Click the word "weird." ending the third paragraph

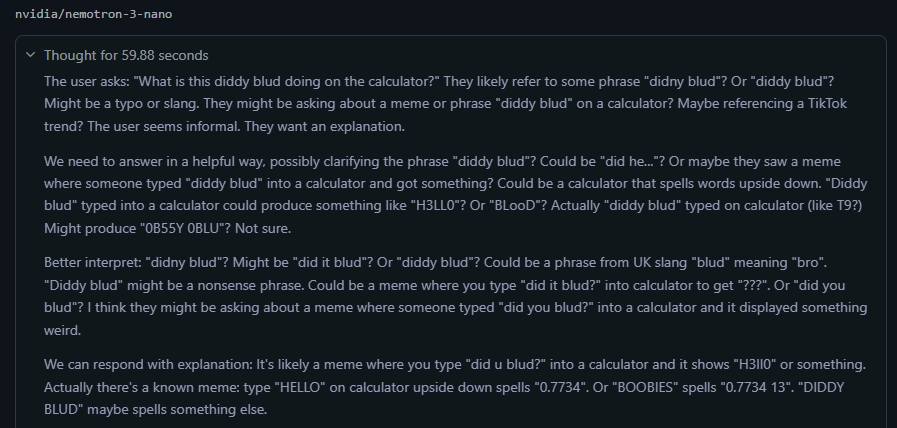tap(64, 330)
